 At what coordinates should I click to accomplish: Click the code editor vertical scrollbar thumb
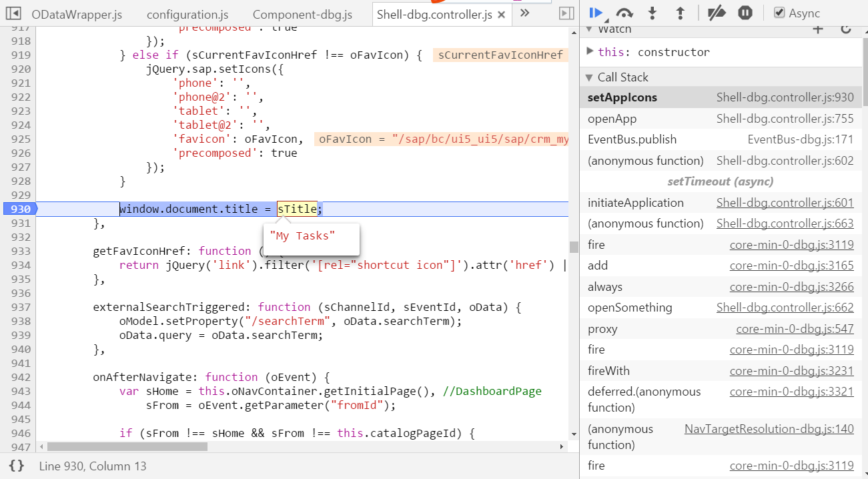pyautogui.click(x=574, y=247)
